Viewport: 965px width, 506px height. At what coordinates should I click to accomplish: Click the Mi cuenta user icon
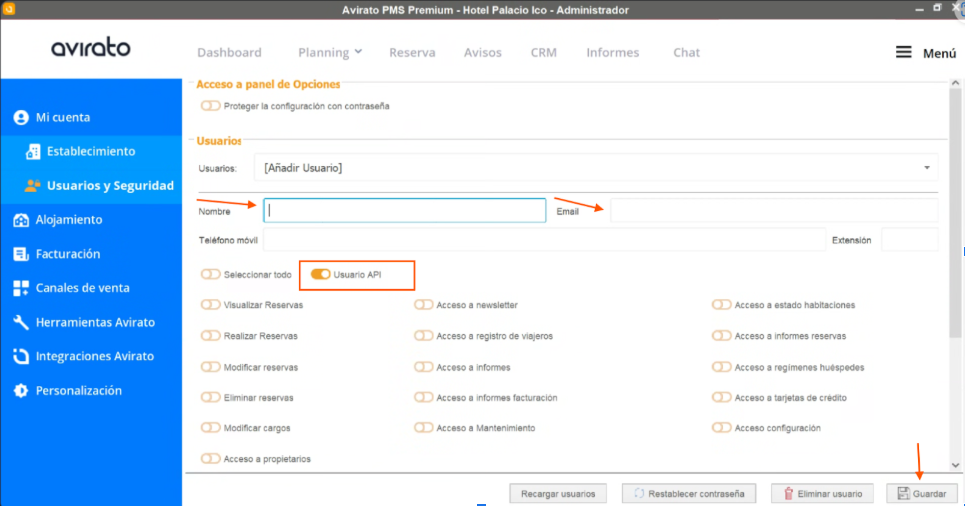21,118
